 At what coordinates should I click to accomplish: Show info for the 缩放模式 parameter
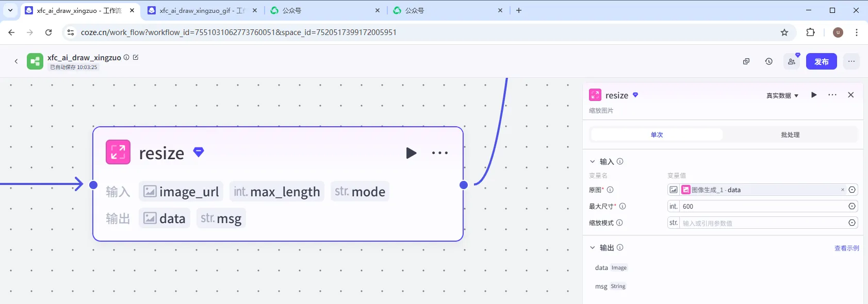pos(619,223)
